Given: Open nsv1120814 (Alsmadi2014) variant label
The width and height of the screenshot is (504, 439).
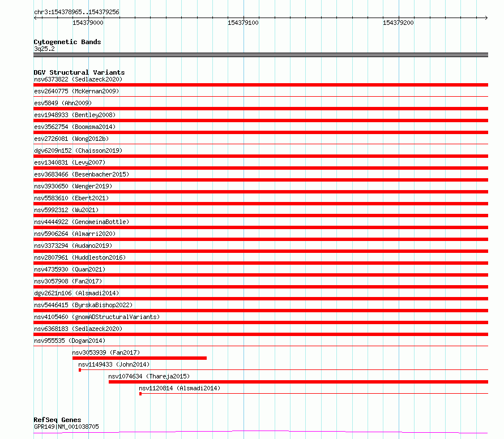Looking at the screenshot, I should point(180,388).
